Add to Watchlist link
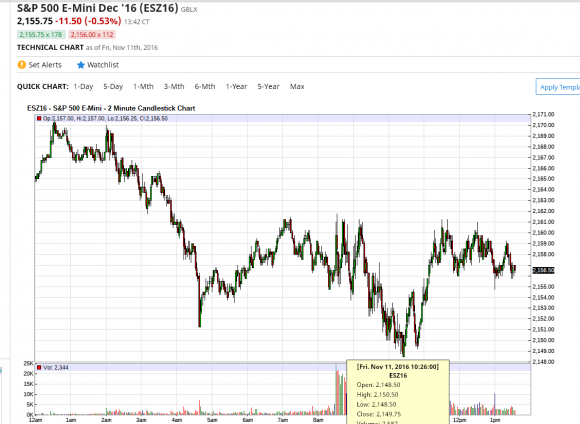Screen dimensions: 580x424 103,65
